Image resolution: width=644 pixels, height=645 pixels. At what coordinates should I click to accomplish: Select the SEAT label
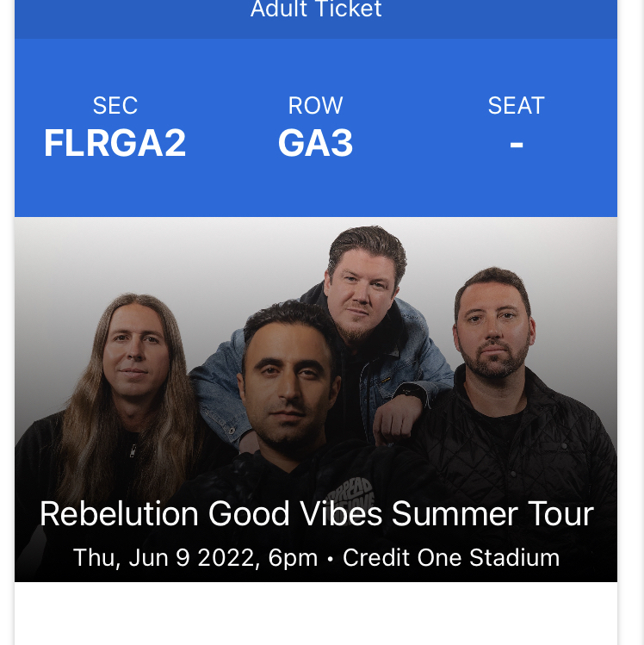coord(516,105)
